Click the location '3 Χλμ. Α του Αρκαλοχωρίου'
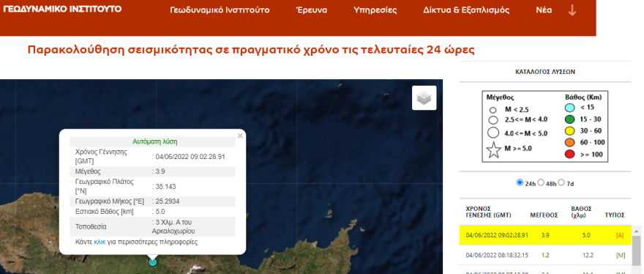The image size is (644, 274). pos(173,226)
